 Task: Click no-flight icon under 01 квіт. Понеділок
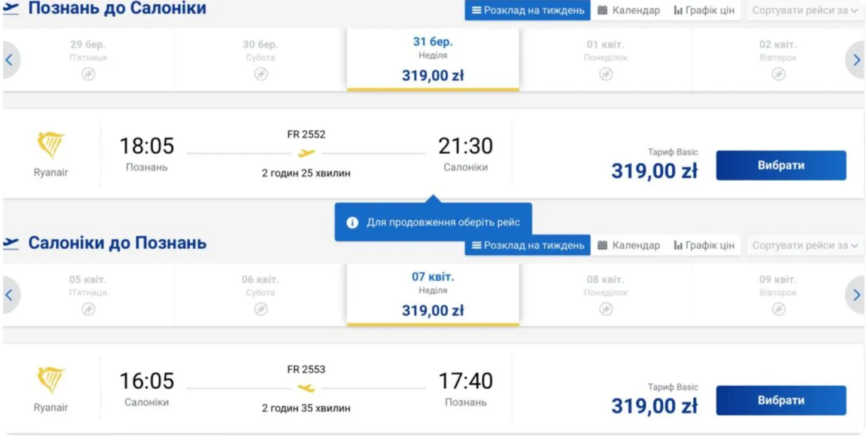click(x=606, y=74)
